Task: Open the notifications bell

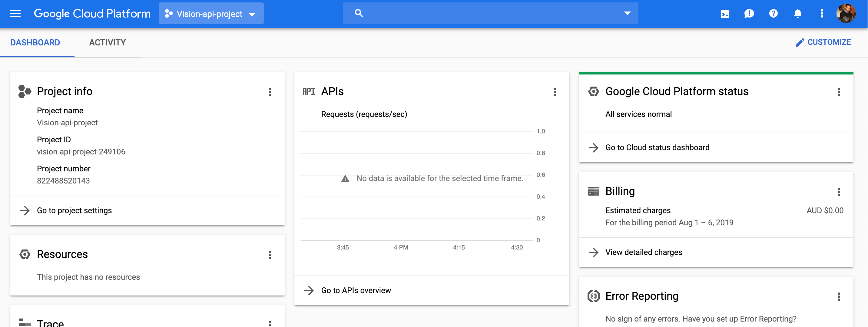Action: point(797,13)
